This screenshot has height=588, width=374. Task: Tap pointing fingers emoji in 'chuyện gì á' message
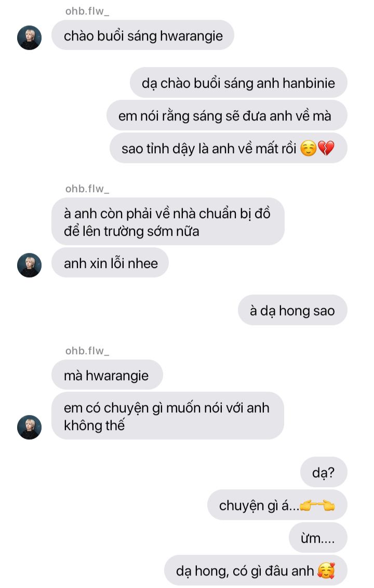(317, 505)
